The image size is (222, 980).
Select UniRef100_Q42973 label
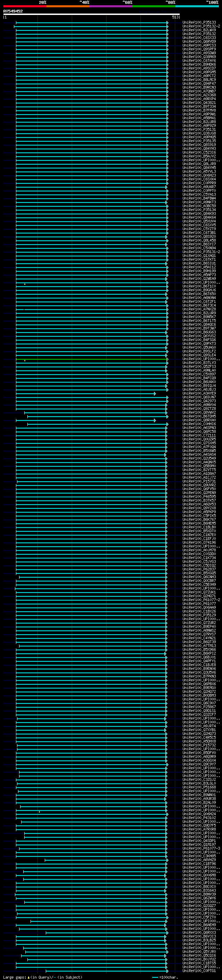tap(199, 401)
